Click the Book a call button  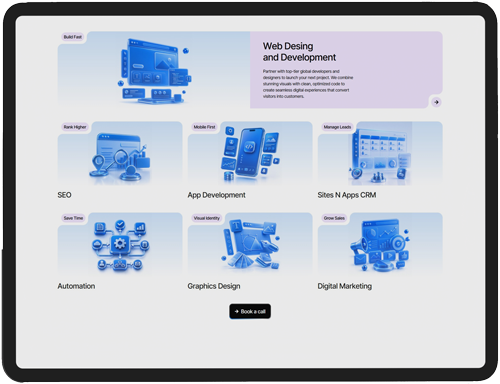coord(250,311)
